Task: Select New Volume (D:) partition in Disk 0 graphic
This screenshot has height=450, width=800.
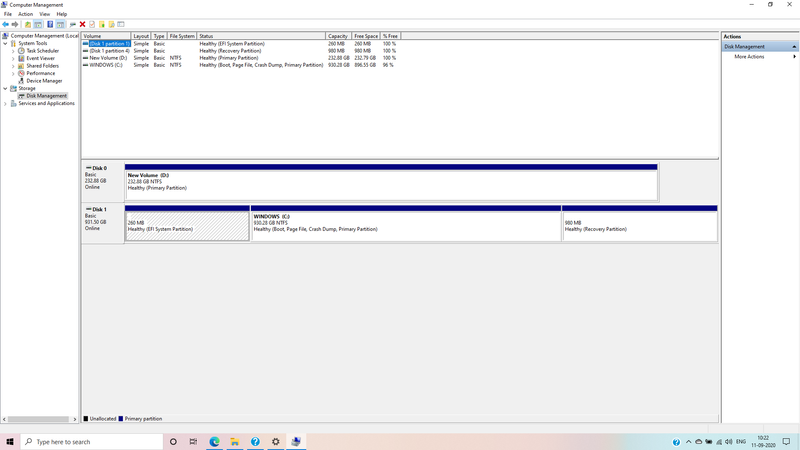Action: click(391, 185)
